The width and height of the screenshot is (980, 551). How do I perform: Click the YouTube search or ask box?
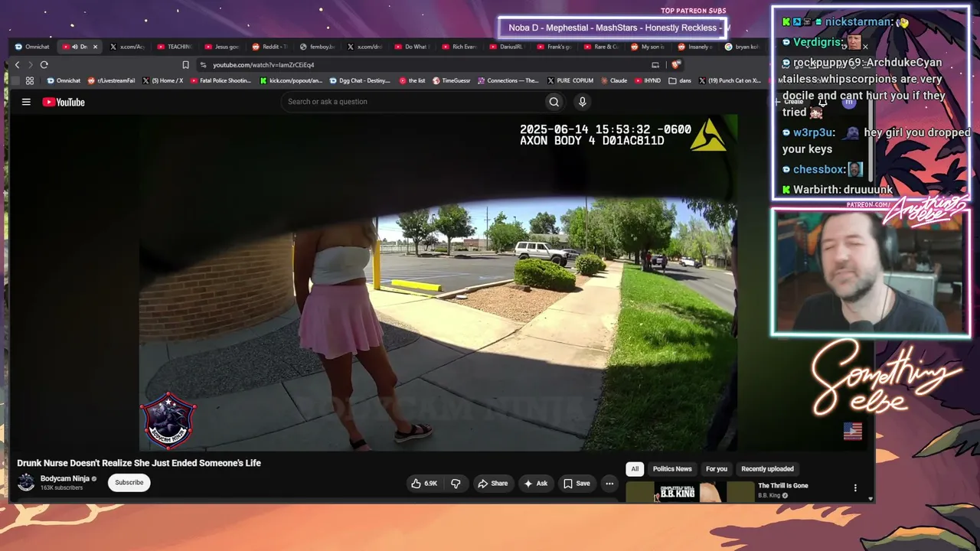pyautogui.click(x=413, y=102)
